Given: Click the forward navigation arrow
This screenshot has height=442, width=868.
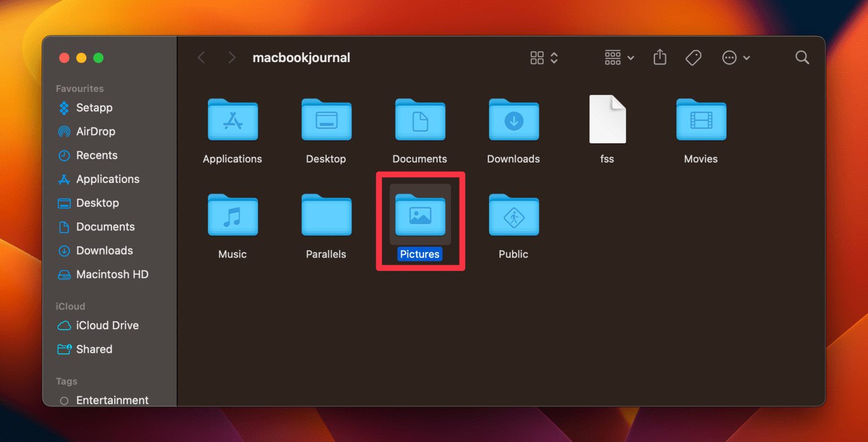Looking at the screenshot, I should pyautogui.click(x=232, y=57).
